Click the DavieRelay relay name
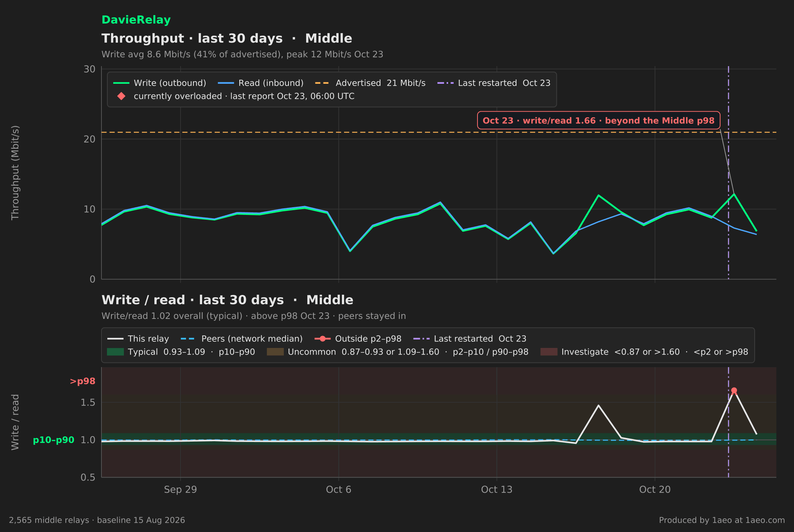794x532 pixels. (x=136, y=20)
